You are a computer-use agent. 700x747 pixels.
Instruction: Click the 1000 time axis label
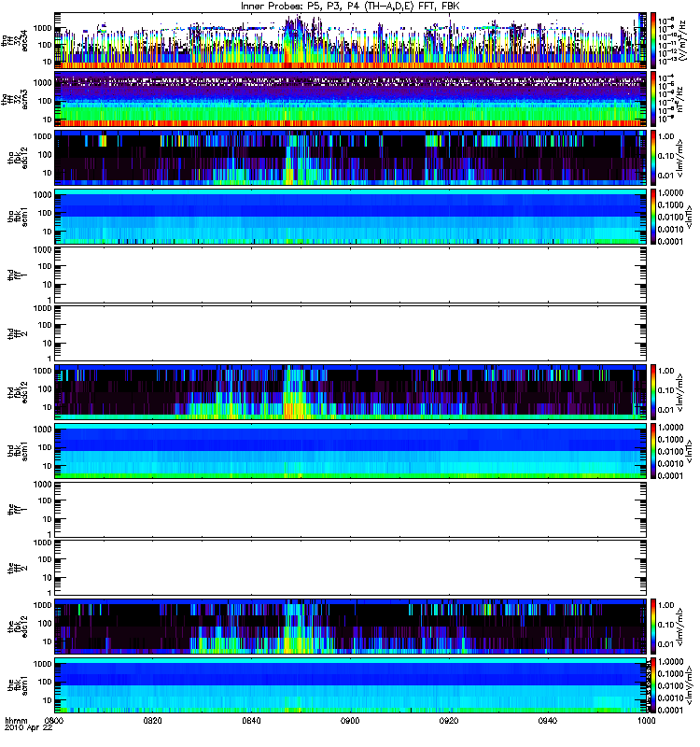tap(647, 721)
